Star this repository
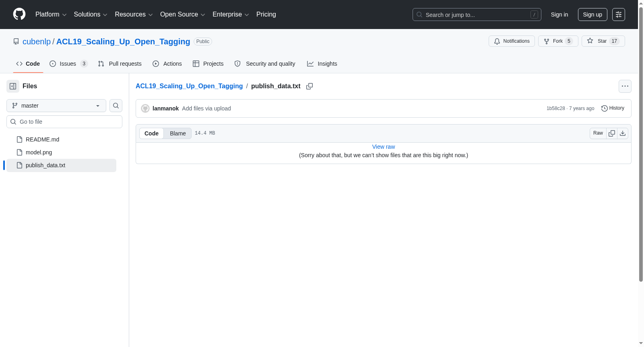This screenshot has width=644, height=347. pyautogui.click(x=603, y=41)
